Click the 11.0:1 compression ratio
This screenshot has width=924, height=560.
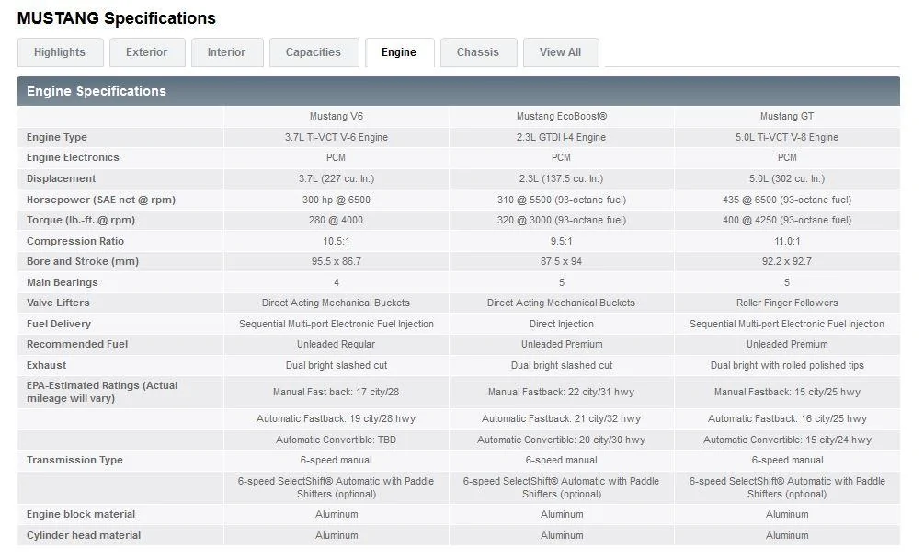pos(787,241)
